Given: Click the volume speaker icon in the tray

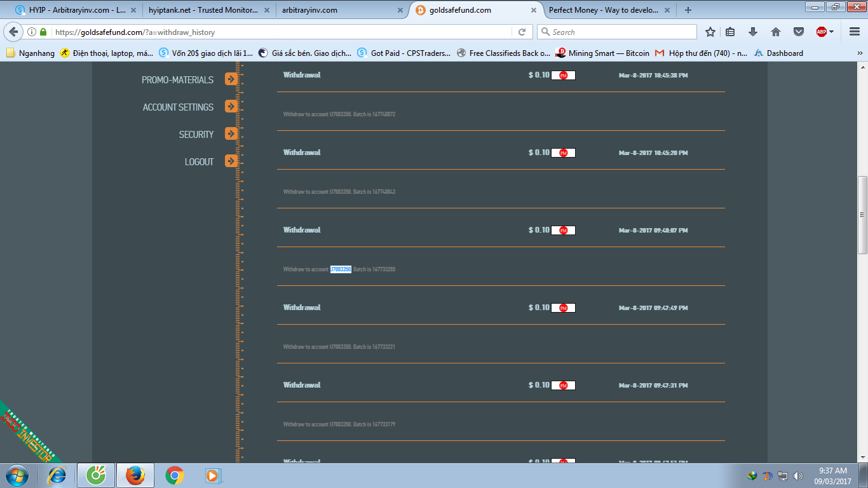Looking at the screenshot, I should (798, 475).
